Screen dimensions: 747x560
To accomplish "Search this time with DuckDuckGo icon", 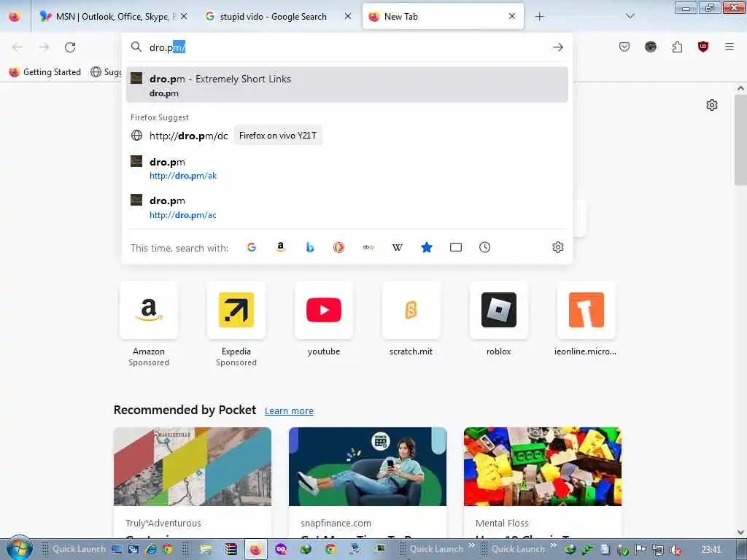I will tap(338, 247).
